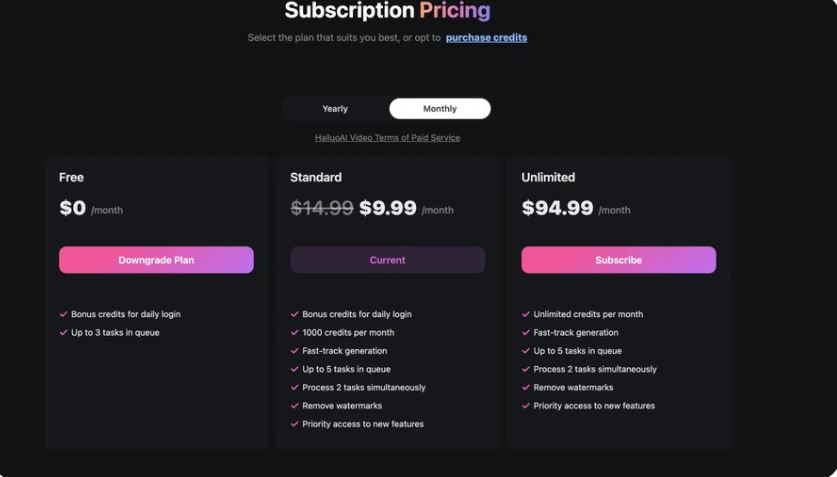The height and width of the screenshot is (477, 837).
Task: Click the Downgrade Plan button
Action: (x=156, y=260)
